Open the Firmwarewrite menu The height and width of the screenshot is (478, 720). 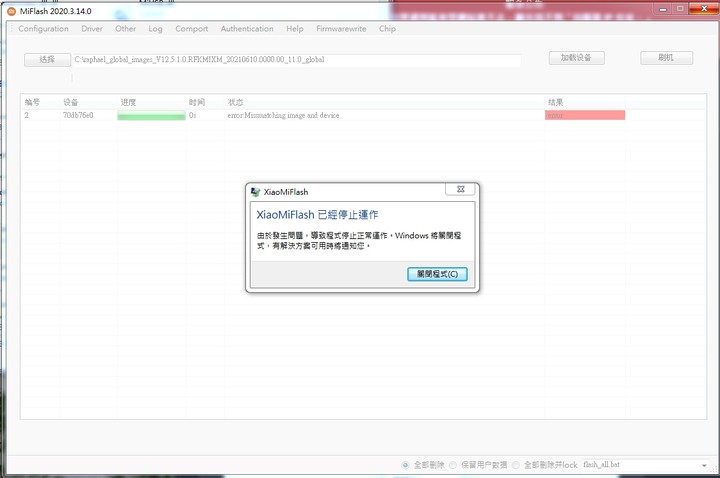pyautogui.click(x=341, y=28)
